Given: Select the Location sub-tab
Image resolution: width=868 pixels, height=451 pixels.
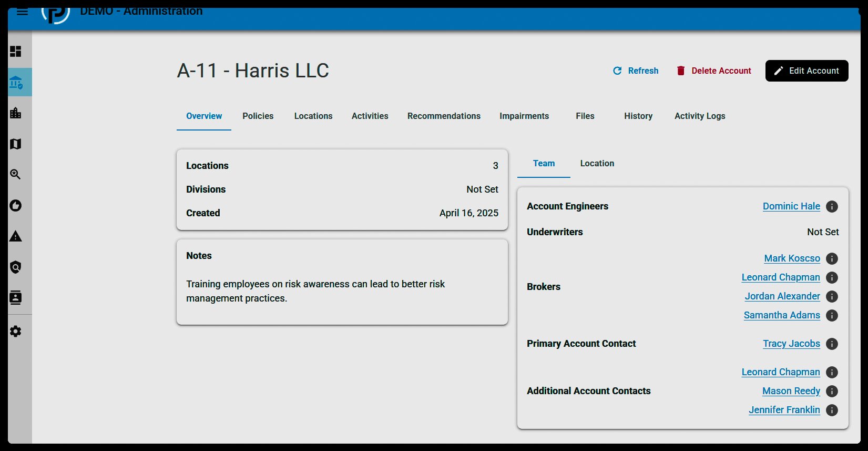Looking at the screenshot, I should [597, 163].
